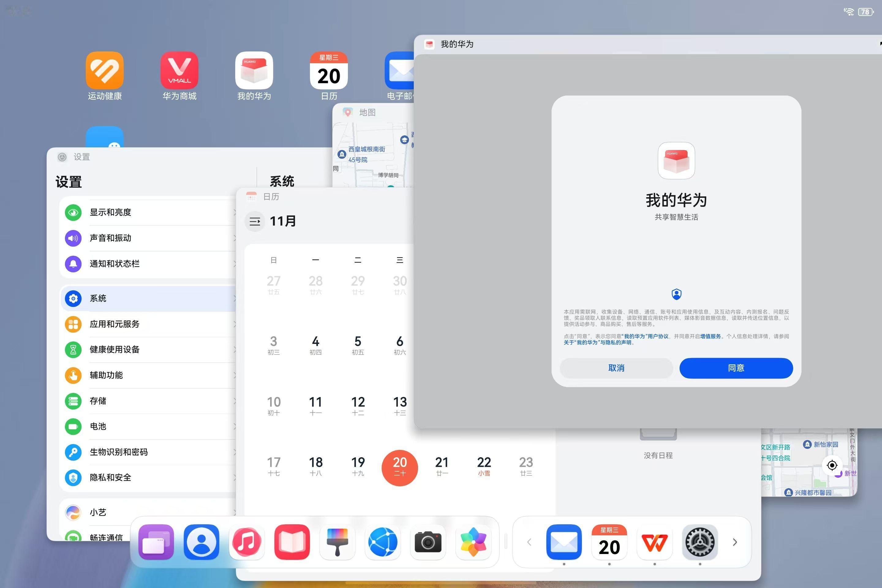The height and width of the screenshot is (588, 882).
Task: Open the Music app in dock
Action: point(247,542)
